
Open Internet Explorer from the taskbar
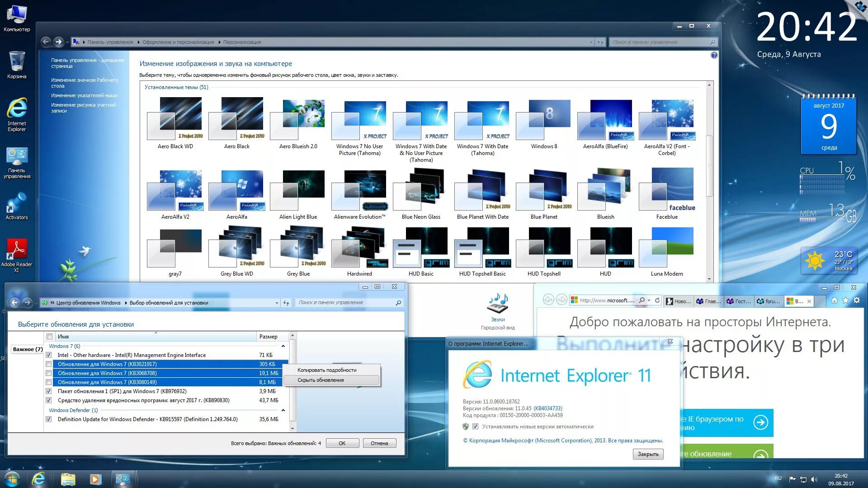(x=38, y=479)
